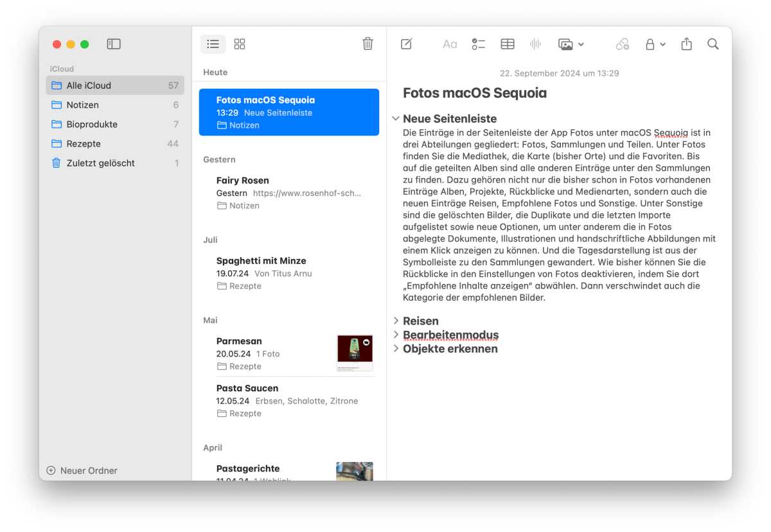Add a link with the link icon
The width and height of the screenshot is (771, 532).
pyautogui.click(x=622, y=44)
